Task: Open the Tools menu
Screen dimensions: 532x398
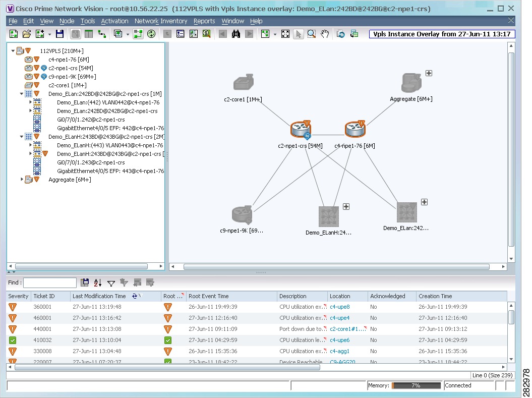Action: tap(88, 21)
